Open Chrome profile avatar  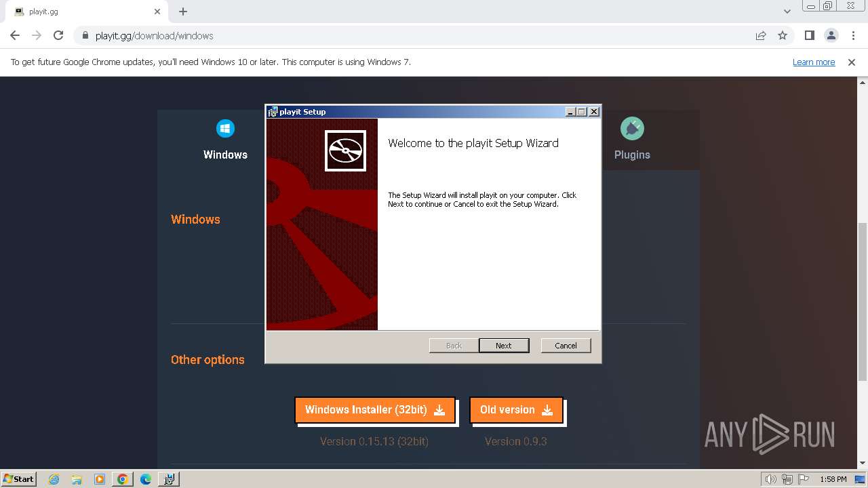[x=831, y=36]
